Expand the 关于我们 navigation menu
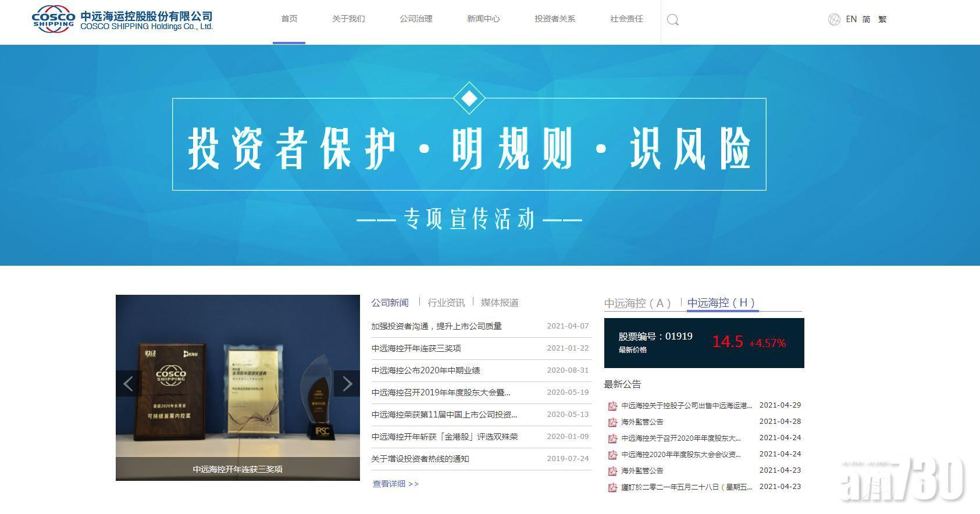The image size is (980, 514). tap(348, 19)
